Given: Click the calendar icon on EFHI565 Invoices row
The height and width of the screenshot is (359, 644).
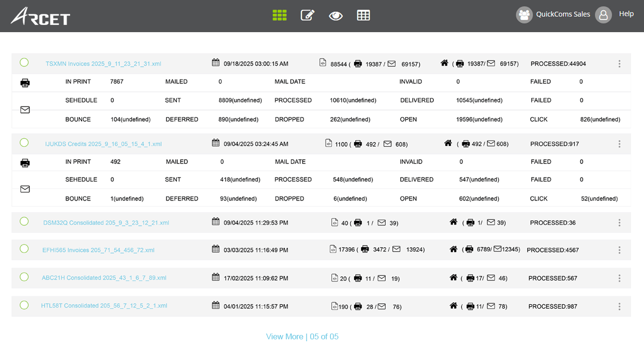Looking at the screenshot, I should tap(215, 250).
